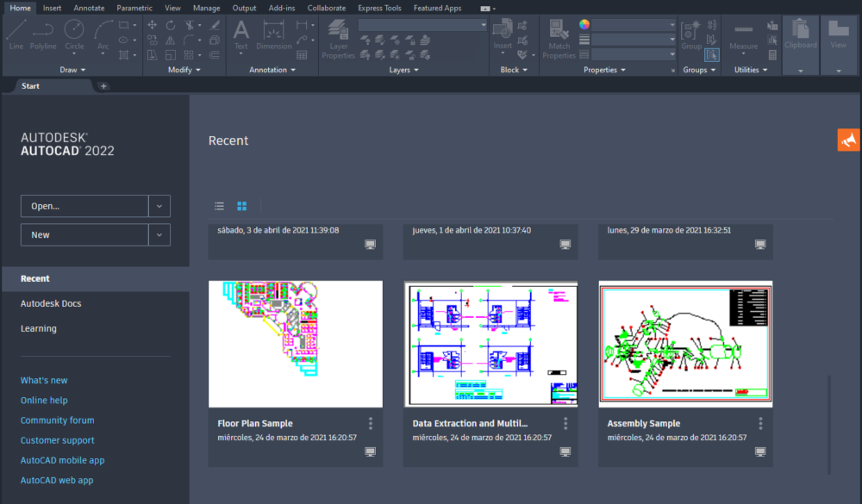This screenshot has width=862, height=504.
Task: Expand the Modify panel
Action: click(184, 70)
